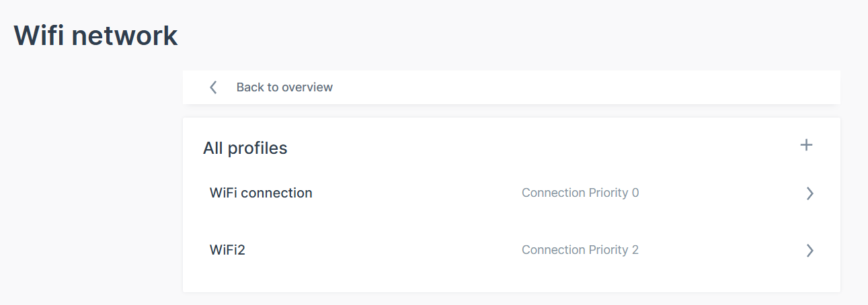The height and width of the screenshot is (305, 868).
Task: Go back via the 'Back to overview' link
Action: (x=284, y=87)
